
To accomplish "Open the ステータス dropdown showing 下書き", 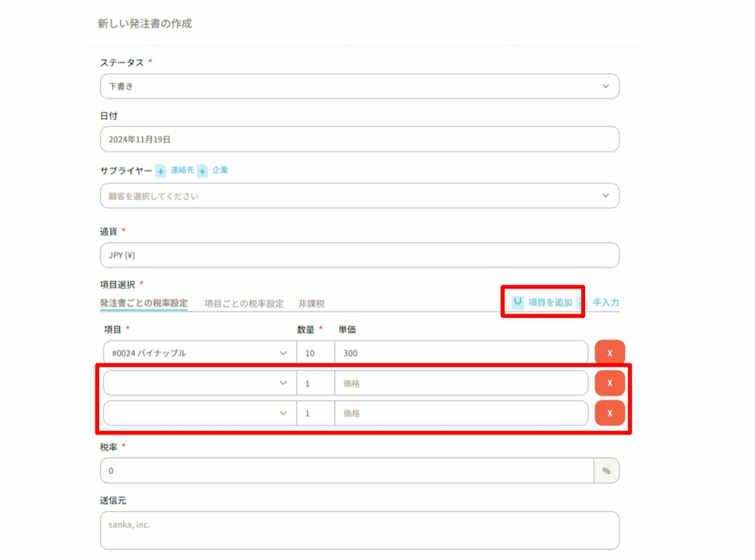I will [x=359, y=87].
